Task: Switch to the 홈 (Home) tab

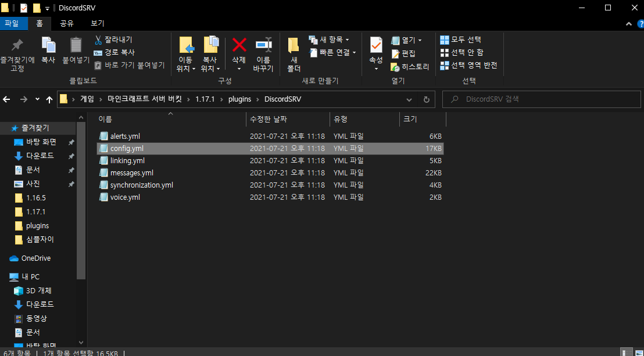Action: (x=40, y=23)
